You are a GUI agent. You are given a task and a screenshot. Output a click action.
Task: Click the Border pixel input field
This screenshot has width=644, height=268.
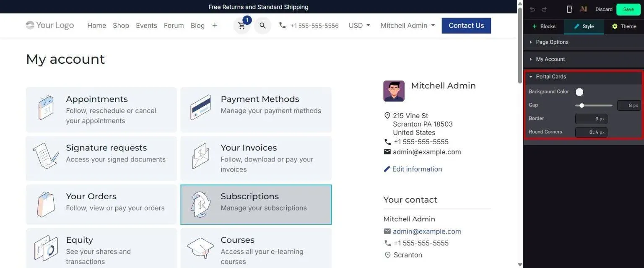point(591,119)
